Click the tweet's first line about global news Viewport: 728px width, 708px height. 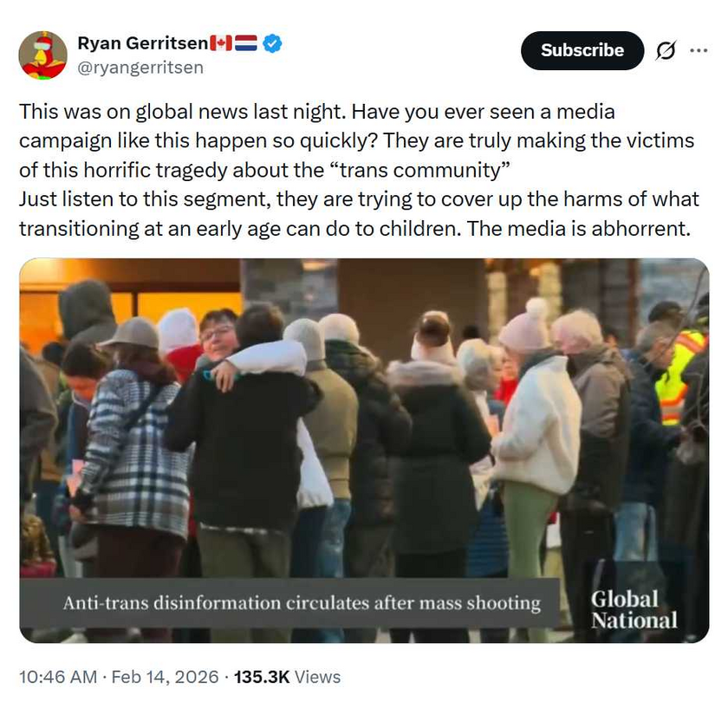pos(317,112)
